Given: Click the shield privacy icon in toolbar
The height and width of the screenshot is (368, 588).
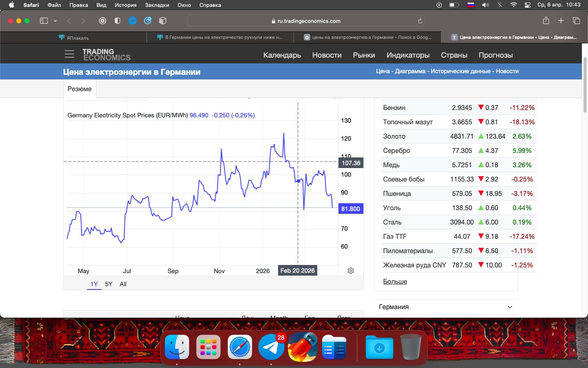Looking at the screenshot, I should pos(118,21).
